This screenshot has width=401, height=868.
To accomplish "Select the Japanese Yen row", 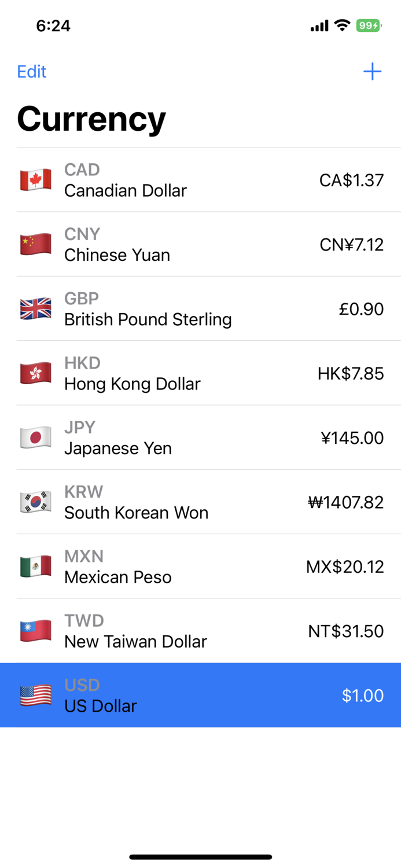I will point(200,437).
